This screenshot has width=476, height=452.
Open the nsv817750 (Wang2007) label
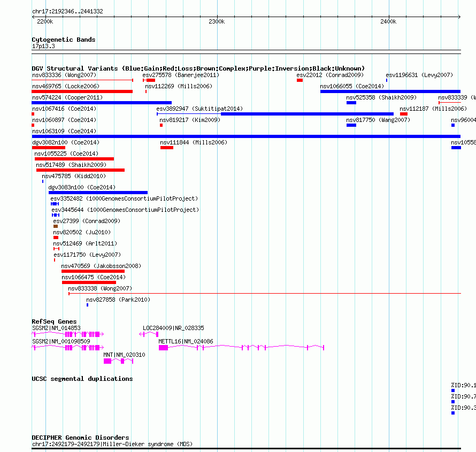(378, 120)
